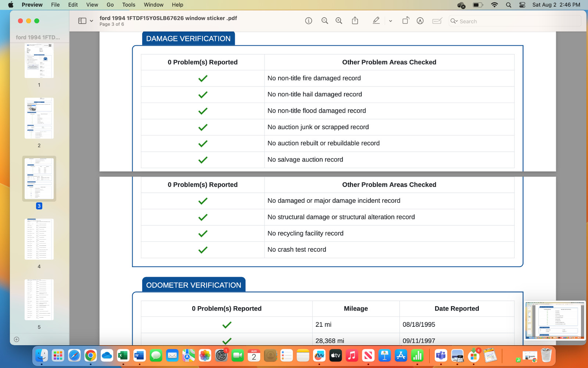Open the Apple menu

[11, 5]
